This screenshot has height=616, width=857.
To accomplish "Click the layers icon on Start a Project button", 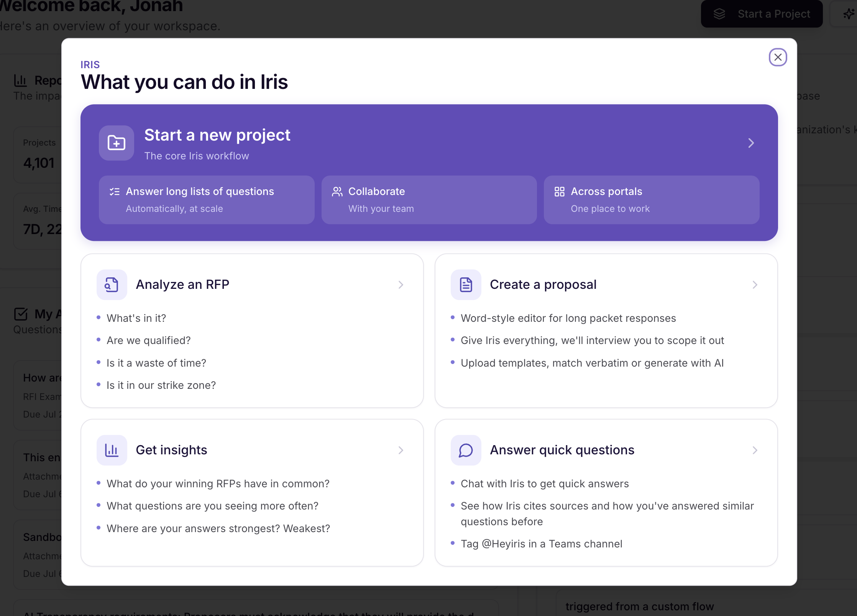I will click(x=719, y=14).
